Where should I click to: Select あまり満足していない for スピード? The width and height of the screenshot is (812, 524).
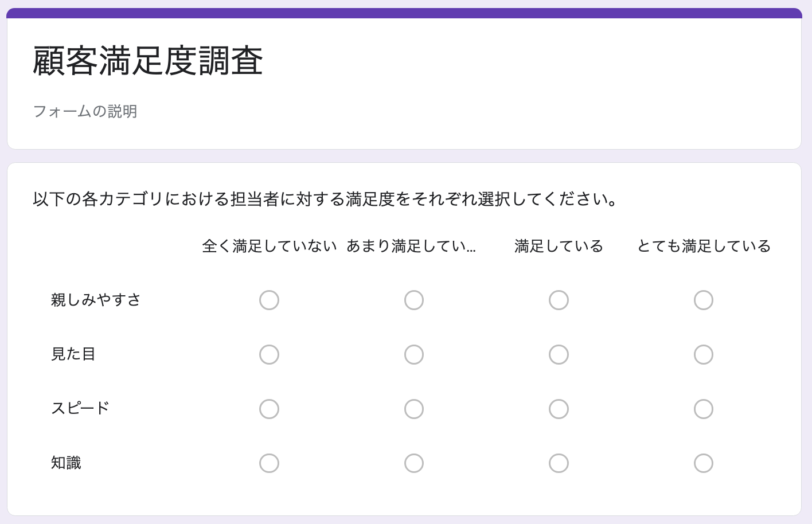click(x=414, y=409)
